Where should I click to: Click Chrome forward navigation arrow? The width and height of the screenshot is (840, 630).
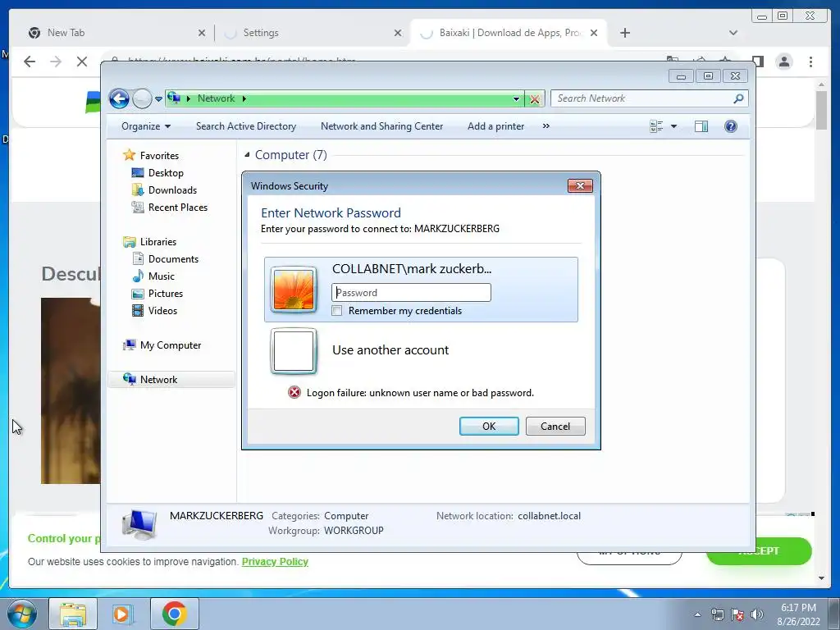pos(56,62)
